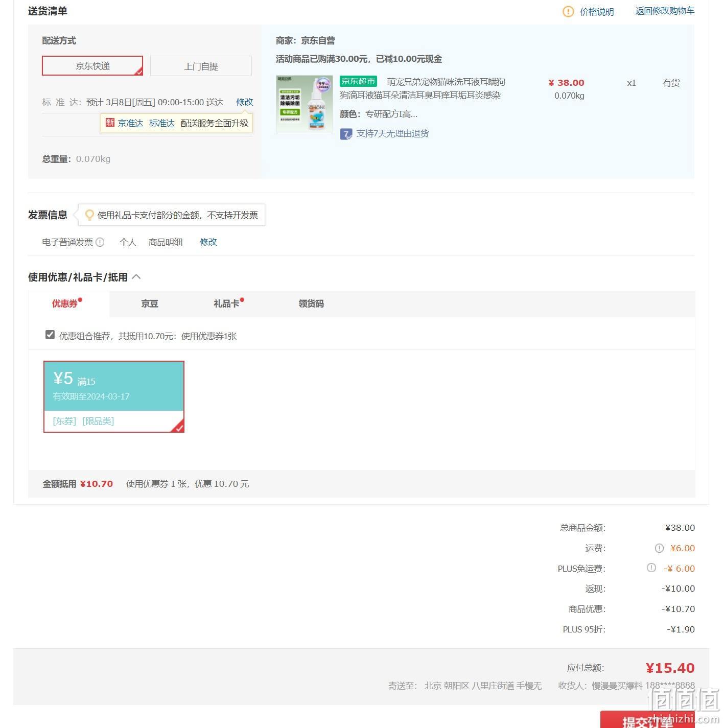The height and width of the screenshot is (728, 724).
Task: Toggle the 优惠组合推荐 checkbox
Action: (x=50, y=335)
